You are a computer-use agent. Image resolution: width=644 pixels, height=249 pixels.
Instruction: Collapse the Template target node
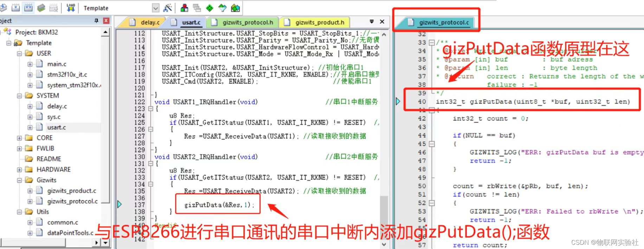point(9,43)
